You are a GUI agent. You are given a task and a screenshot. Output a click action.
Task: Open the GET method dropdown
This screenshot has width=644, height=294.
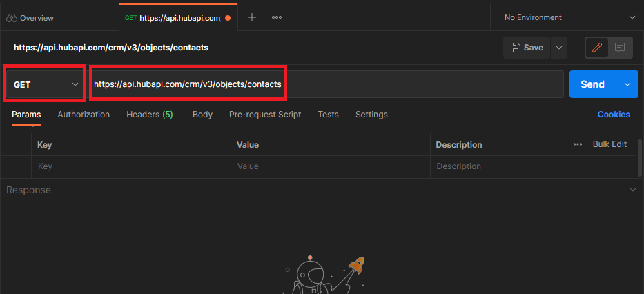tap(46, 84)
